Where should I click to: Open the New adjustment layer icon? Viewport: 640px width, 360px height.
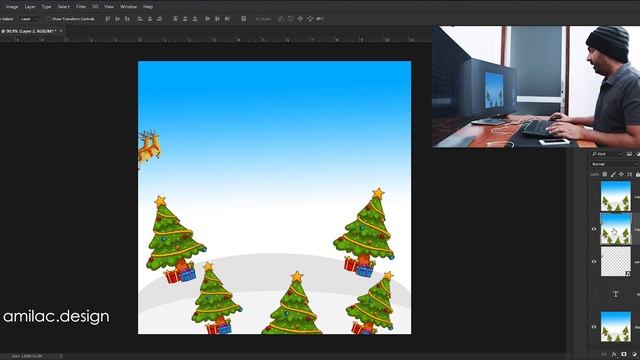point(633,354)
